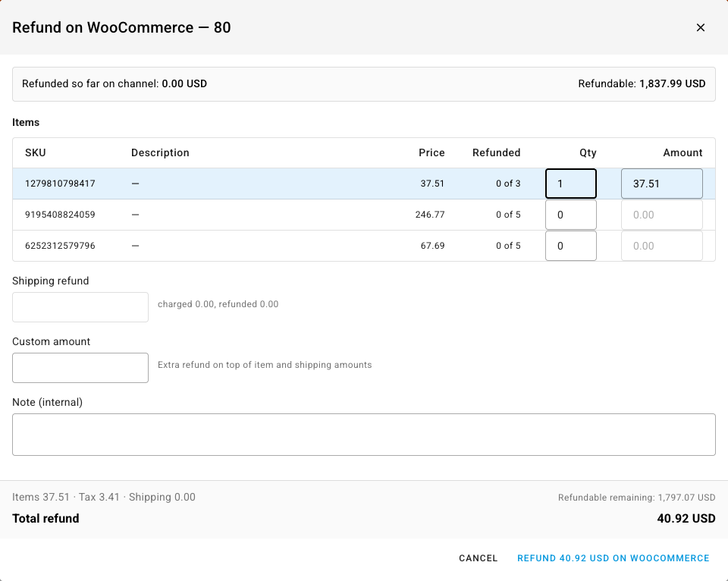Click the Shipping refund label

(x=51, y=281)
